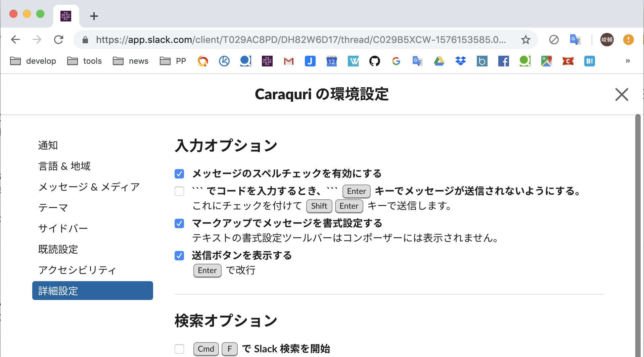This screenshot has width=644, height=357.
Task: Open Google Translate extension in toolbar
Action: pos(575,40)
